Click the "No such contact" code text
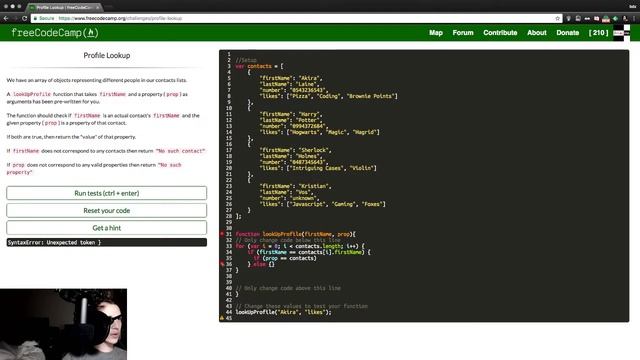The width and height of the screenshot is (640, 360). pyautogui.click(x=180, y=151)
